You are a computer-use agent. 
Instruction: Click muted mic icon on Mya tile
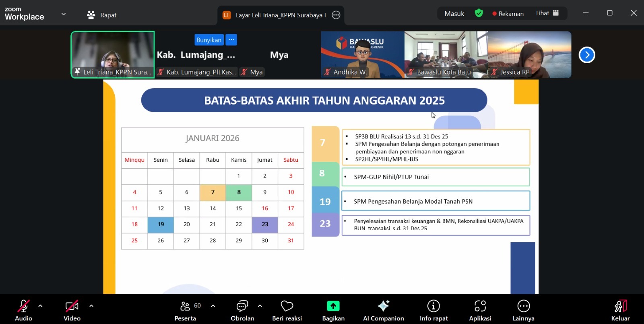(244, 72)
